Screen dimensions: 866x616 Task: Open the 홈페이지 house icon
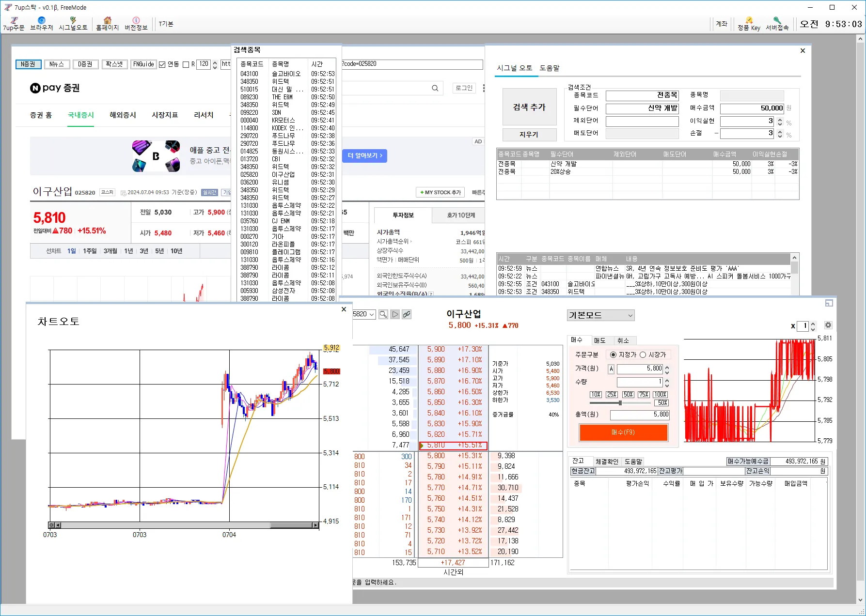[107, 24]
